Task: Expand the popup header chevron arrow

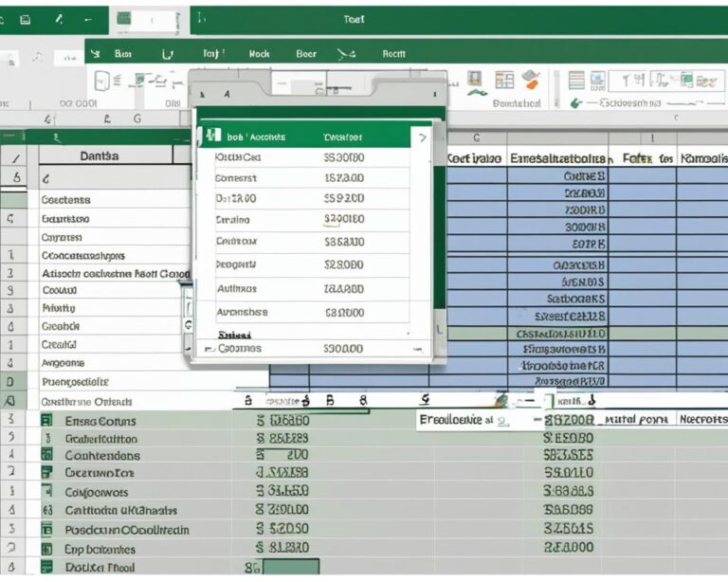Action: (421, 137)
